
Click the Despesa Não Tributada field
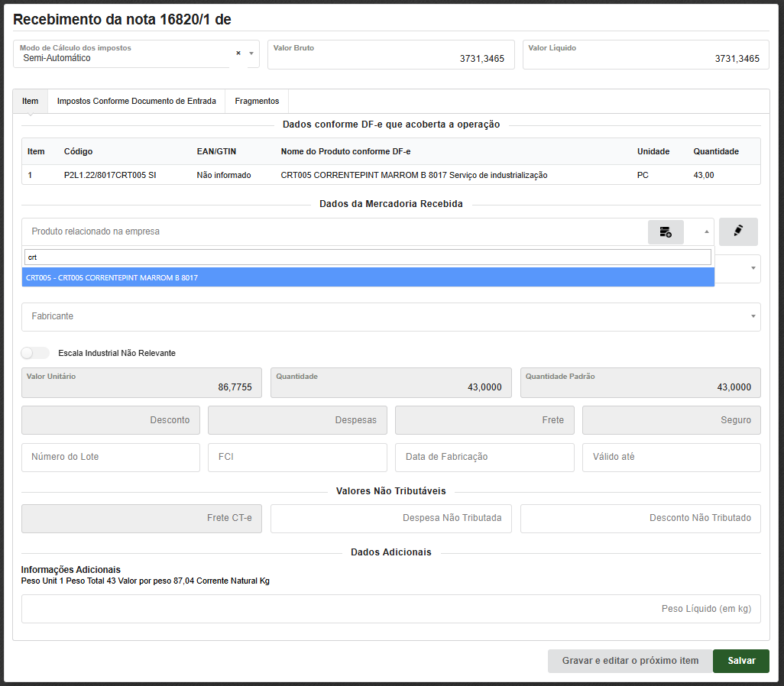point(390,519)
